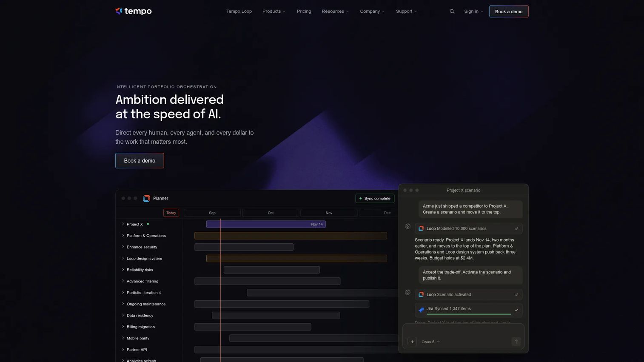This screenshot has height=362, width=644.
Task: Click the 'Ambition delivered' headline
Action: 169,106
